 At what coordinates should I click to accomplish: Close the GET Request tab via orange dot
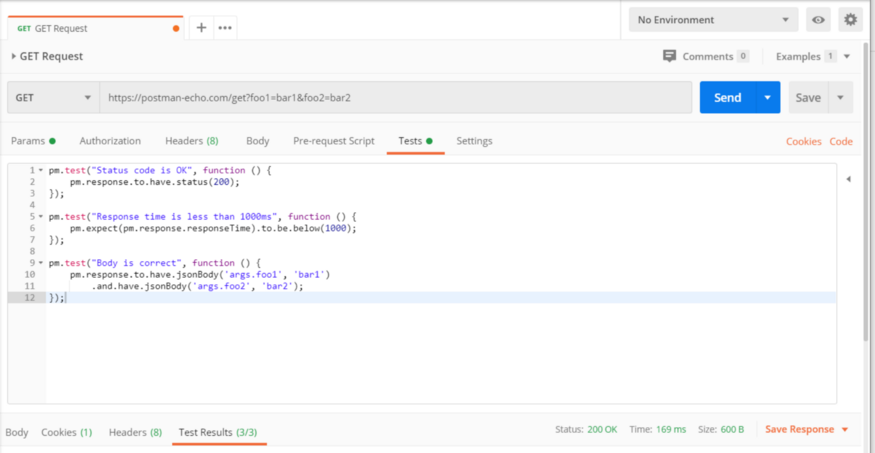point(177,29)
